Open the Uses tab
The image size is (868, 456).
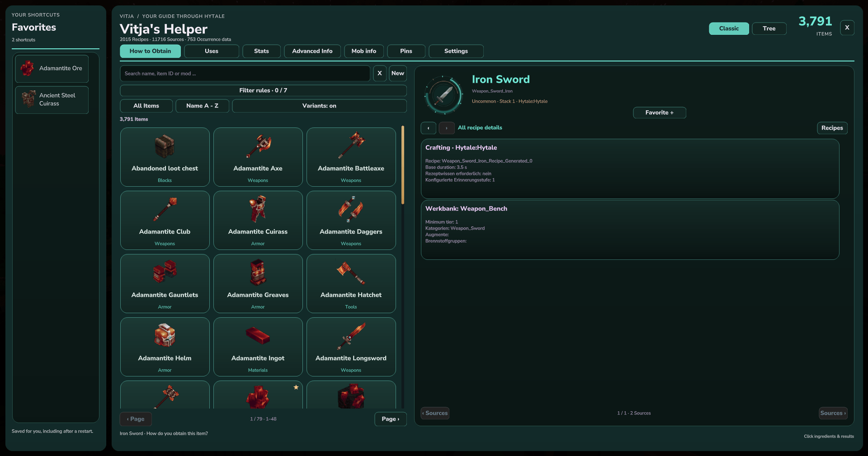tap(212, 51)
